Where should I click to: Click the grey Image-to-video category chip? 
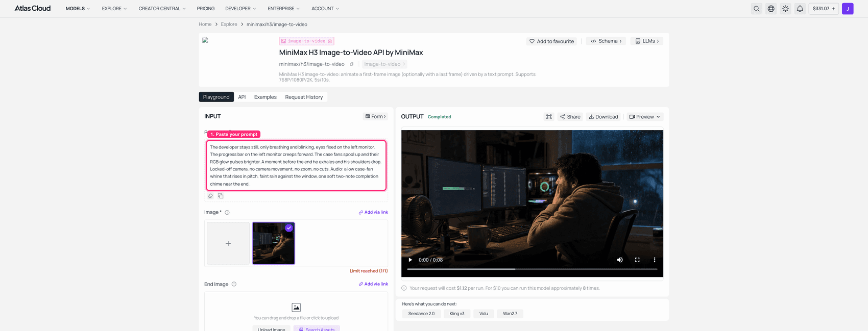(x=384, y=64)
